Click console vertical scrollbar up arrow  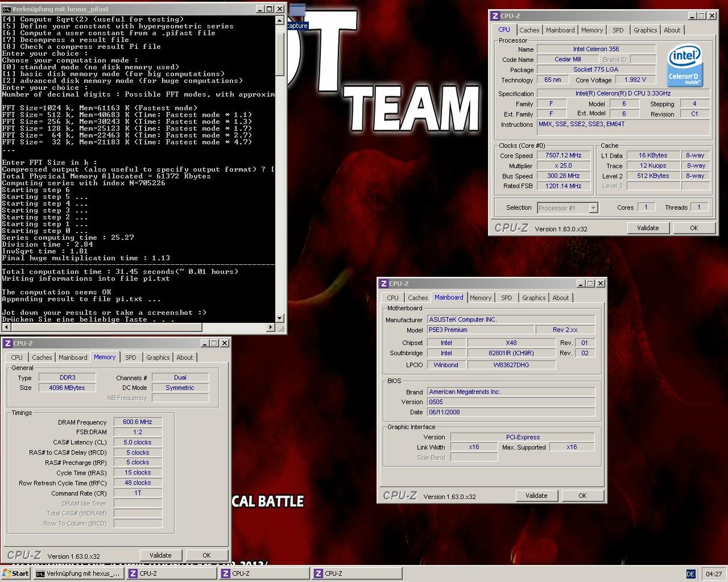(x=280, y=20)
